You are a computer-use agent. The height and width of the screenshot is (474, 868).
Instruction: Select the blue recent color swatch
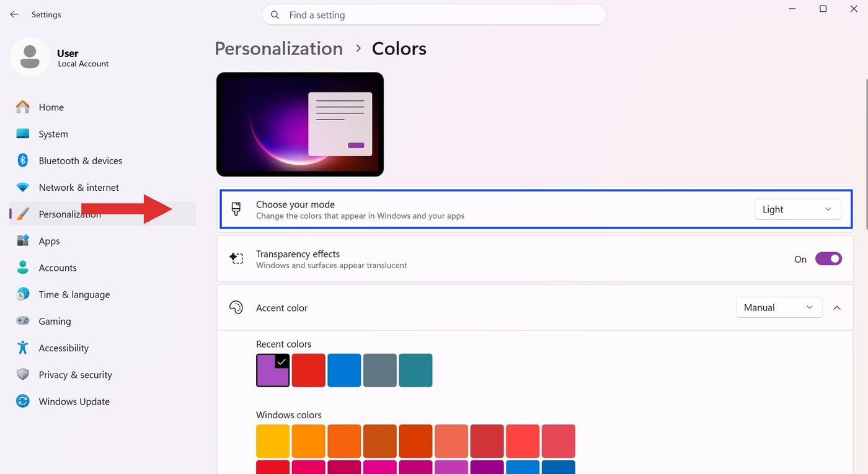[x=344, y=371]
